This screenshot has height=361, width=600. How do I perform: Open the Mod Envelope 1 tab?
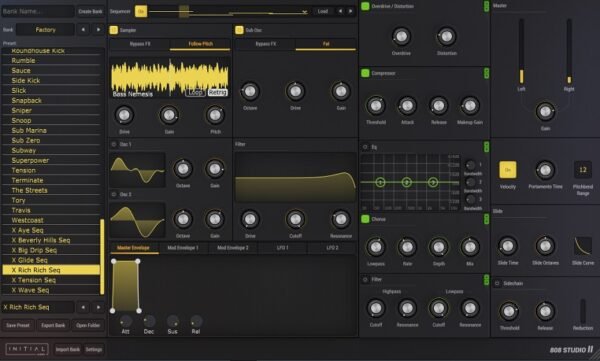tap(183, 248)
